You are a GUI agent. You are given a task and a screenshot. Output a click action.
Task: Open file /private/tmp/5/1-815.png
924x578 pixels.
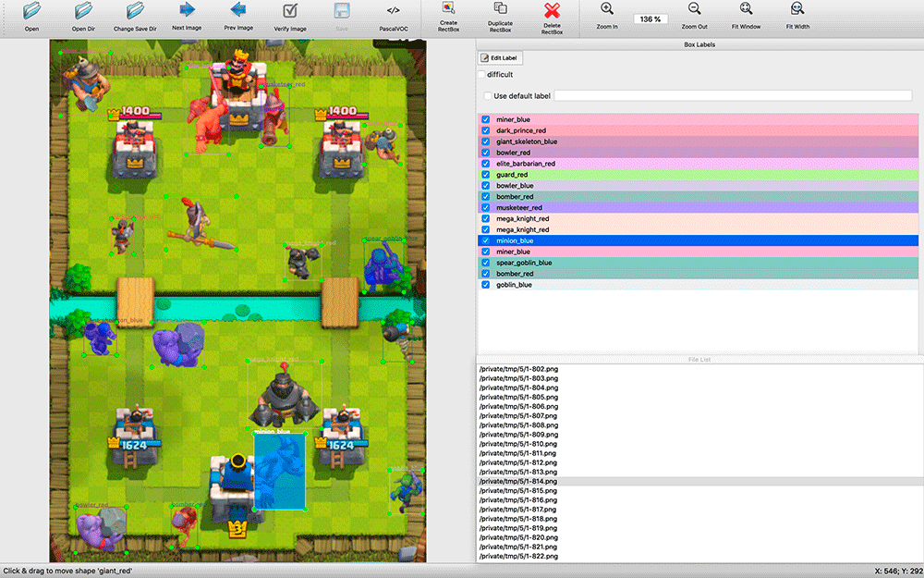[518, 490]
